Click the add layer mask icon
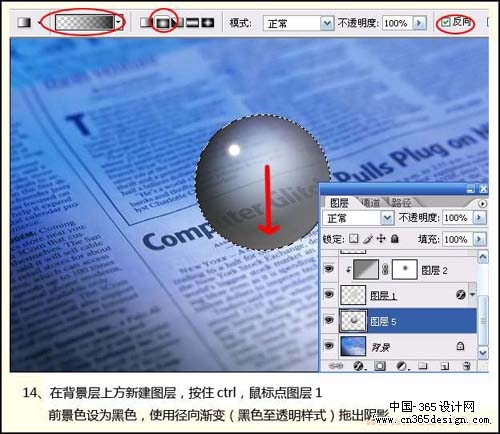Image resolution: width=500 pixels, height=434 pixels. click(380, 366)
